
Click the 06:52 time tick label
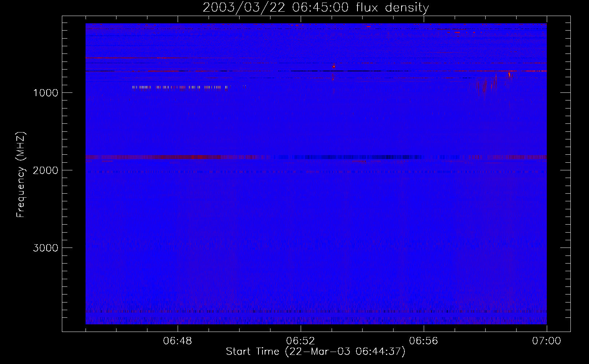(x=301, y=341)
